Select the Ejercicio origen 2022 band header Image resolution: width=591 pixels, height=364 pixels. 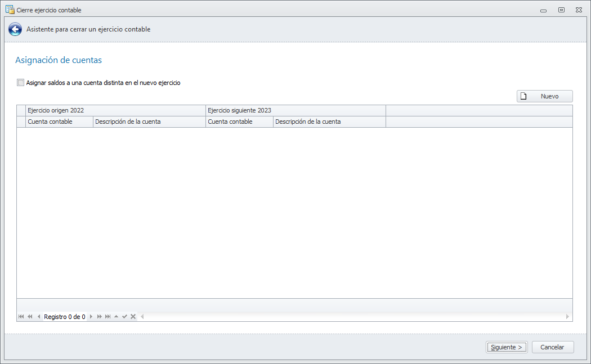(115, 110)
